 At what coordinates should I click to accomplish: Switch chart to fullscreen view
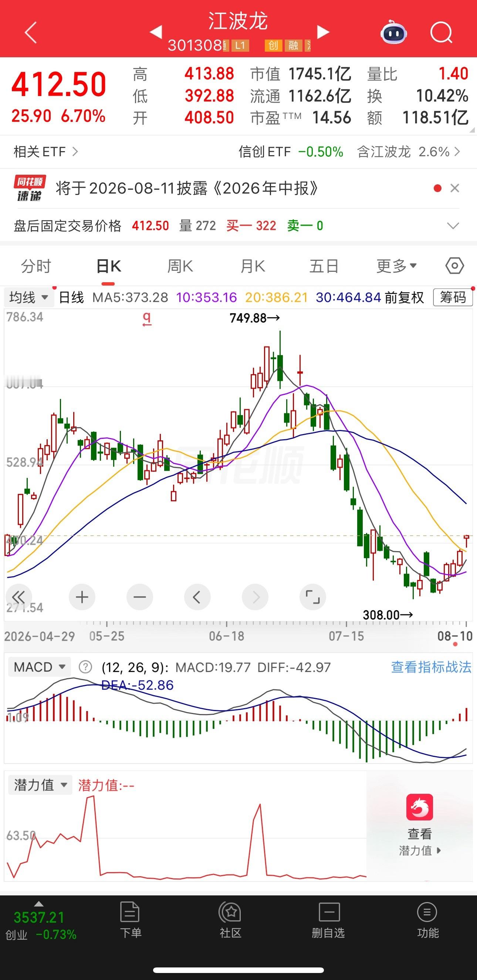(313, 597)
